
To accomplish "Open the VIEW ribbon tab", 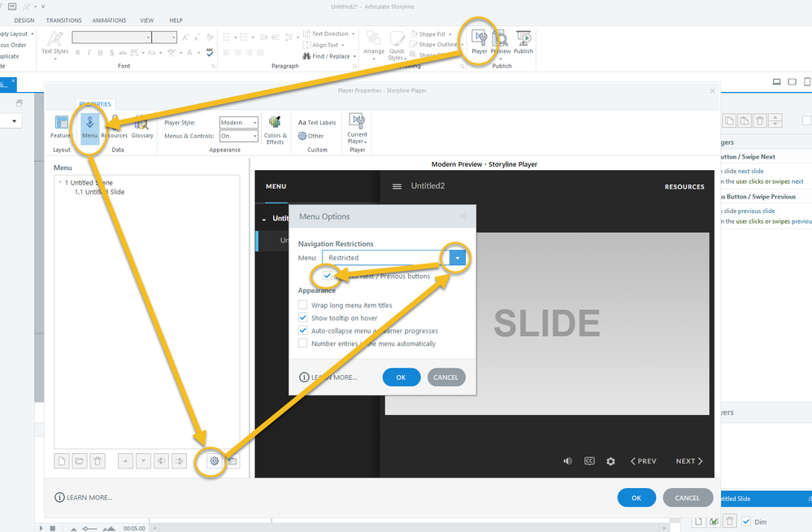I will [x=146, y=20].
